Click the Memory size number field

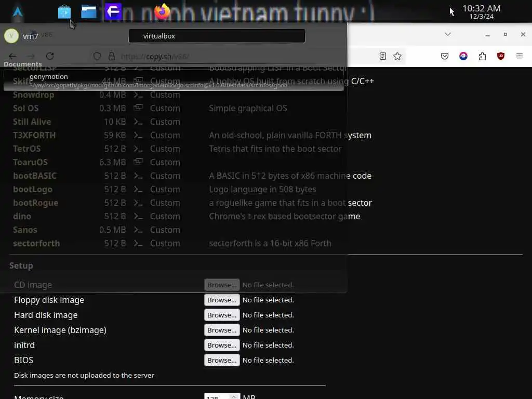tap(222, 396)
